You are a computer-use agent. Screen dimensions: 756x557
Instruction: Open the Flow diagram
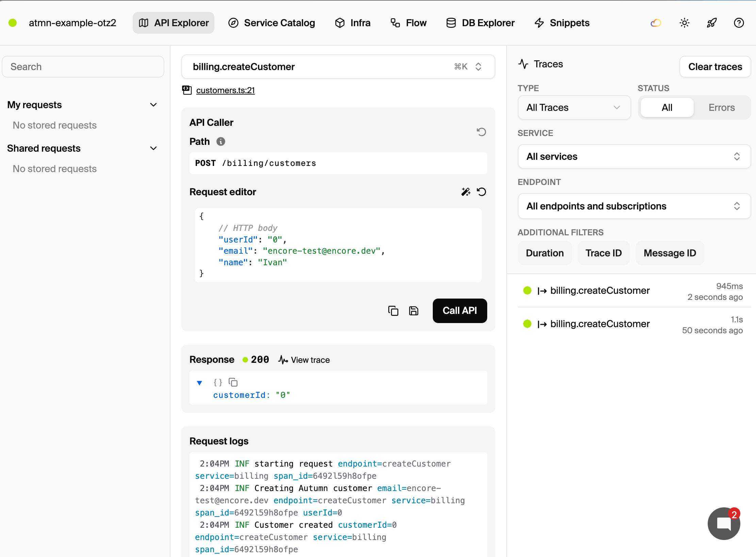tap(408, 23)
